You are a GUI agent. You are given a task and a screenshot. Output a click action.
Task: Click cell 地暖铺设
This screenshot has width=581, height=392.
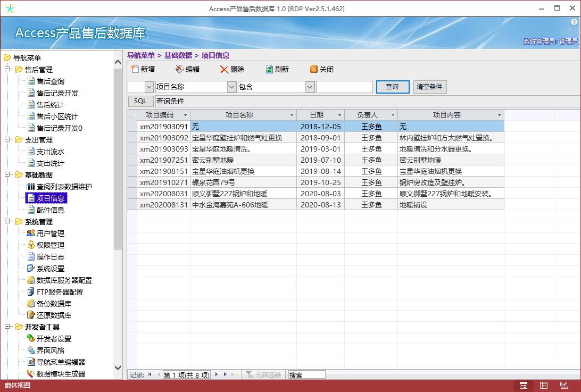pos(451,205)
